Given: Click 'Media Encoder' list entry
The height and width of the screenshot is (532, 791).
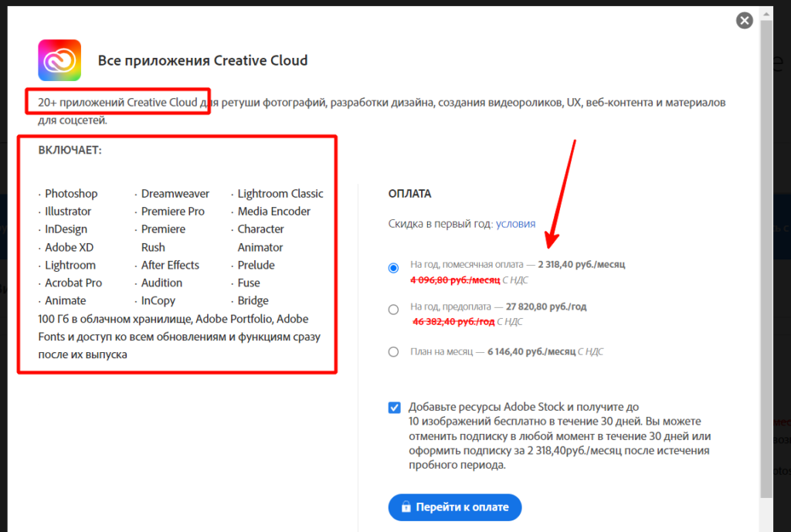Looking at the screenshot, I should 274,212.
